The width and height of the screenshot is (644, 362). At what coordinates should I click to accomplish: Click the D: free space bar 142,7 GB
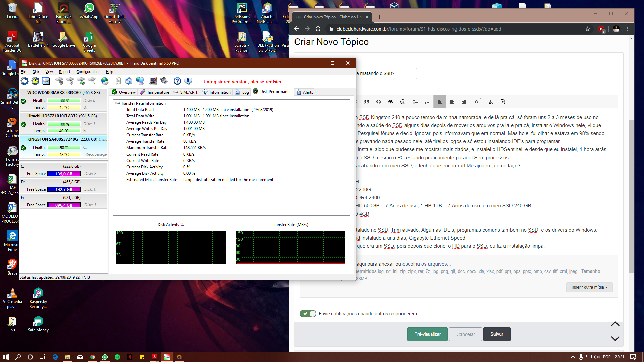[x=64, y=189]
